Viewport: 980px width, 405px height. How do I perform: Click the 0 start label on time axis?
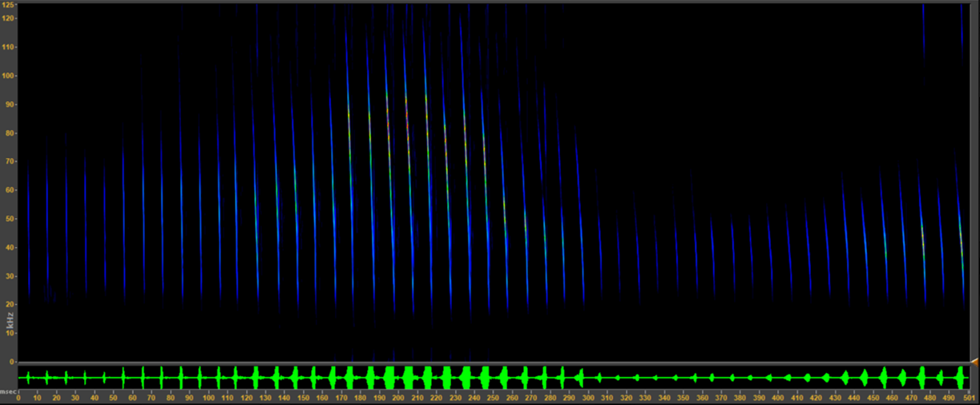coord(18,397)
